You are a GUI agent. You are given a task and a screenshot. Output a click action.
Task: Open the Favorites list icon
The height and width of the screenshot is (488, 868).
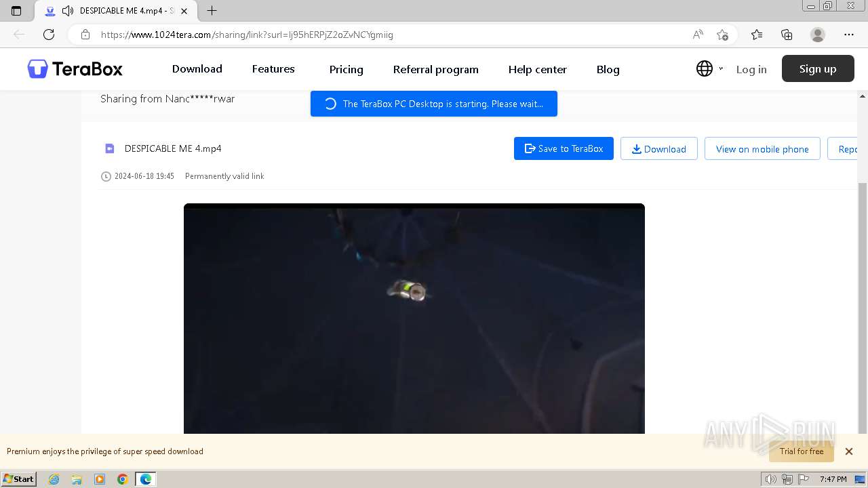coord(757,35)
